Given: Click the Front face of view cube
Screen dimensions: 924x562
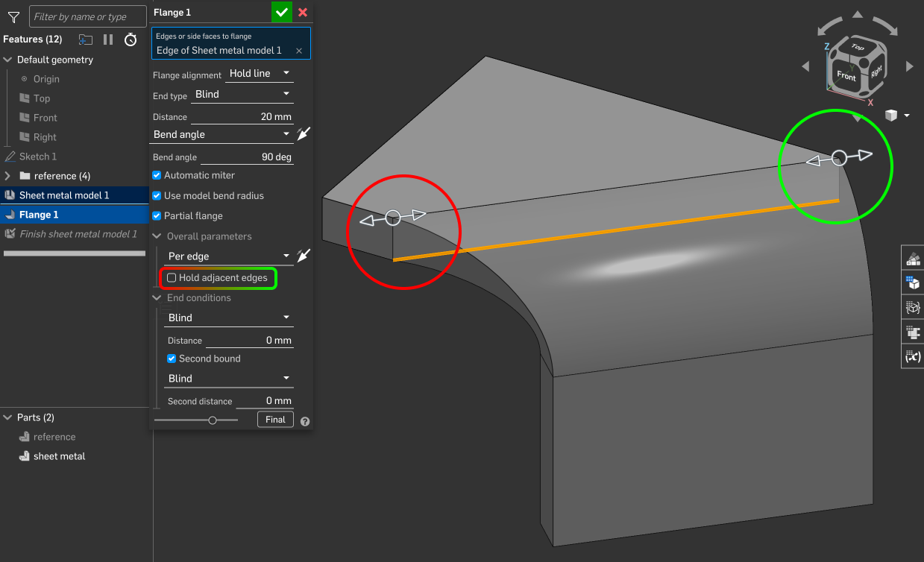Looking at the screenshot, I should tap(846, 76).
